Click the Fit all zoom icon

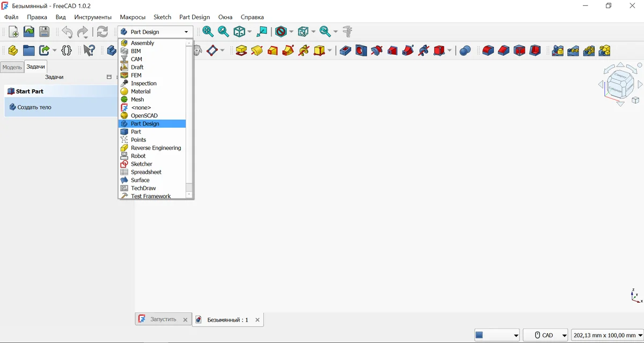(208, 32)
